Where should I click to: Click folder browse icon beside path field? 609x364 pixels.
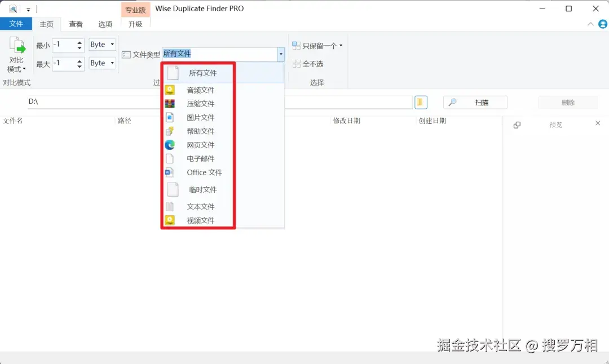click(x=421, y=103)
